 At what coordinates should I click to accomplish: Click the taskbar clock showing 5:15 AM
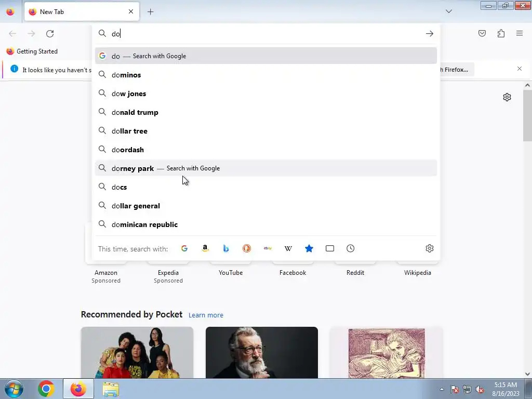(506, 389)
